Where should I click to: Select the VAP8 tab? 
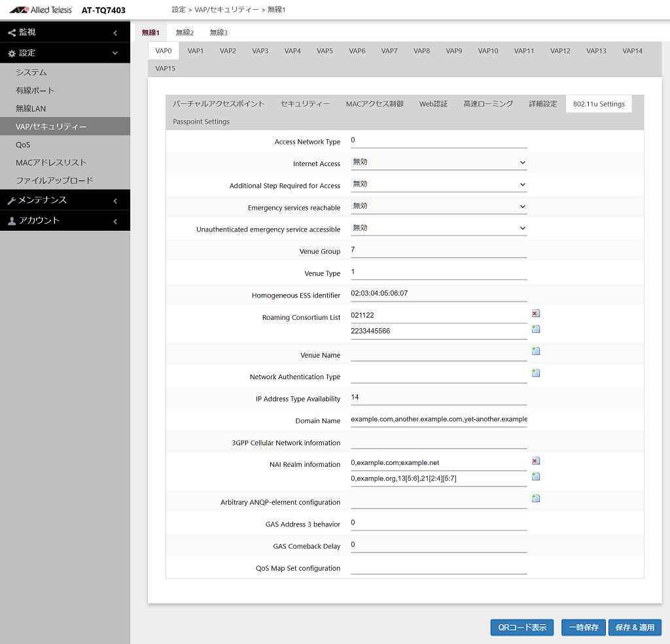(x=422, y=51)
